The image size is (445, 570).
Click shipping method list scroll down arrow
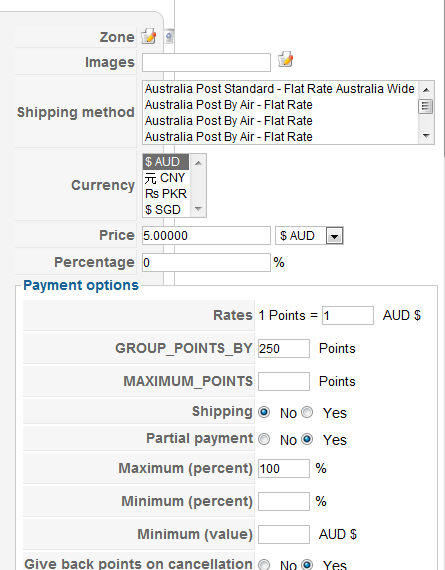(426, 136)
